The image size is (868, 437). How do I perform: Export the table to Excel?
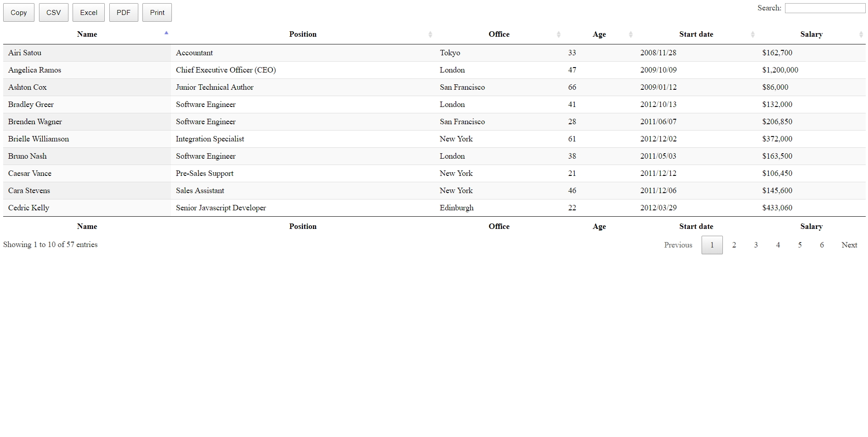click(x=88, y=12)
